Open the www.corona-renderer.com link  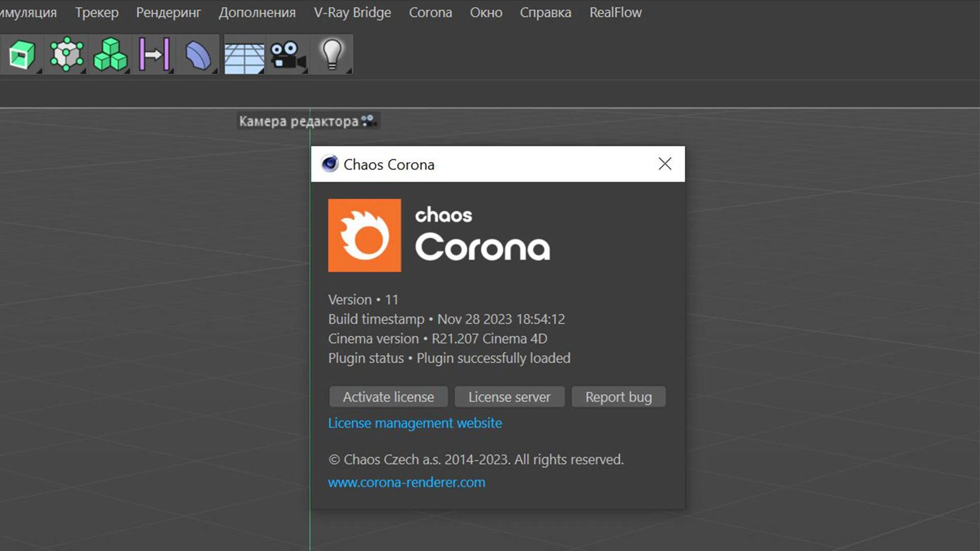point(407,482)
